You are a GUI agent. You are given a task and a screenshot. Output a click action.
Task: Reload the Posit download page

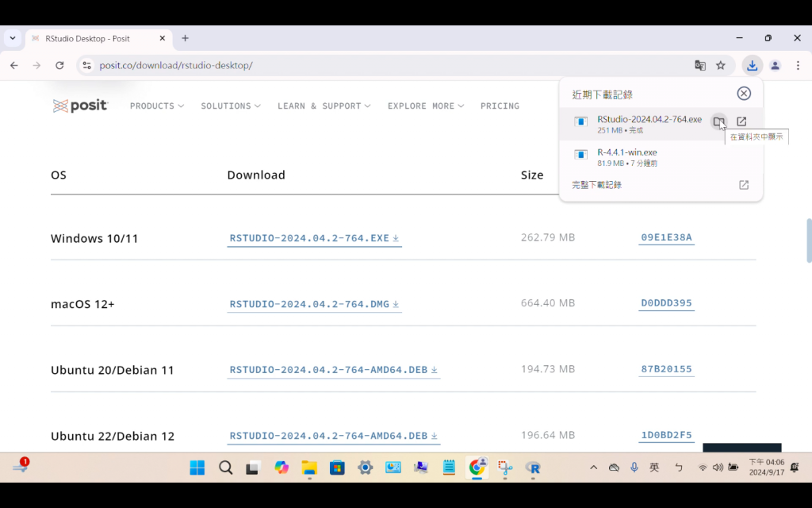(59, 65)
